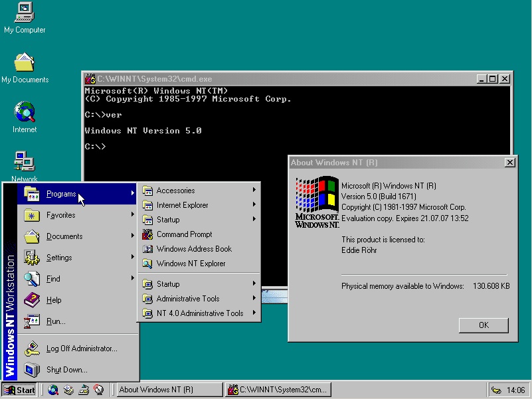Launch Command Prompt from Programs submenu
The image size is (532, 399).
(184, 234)
